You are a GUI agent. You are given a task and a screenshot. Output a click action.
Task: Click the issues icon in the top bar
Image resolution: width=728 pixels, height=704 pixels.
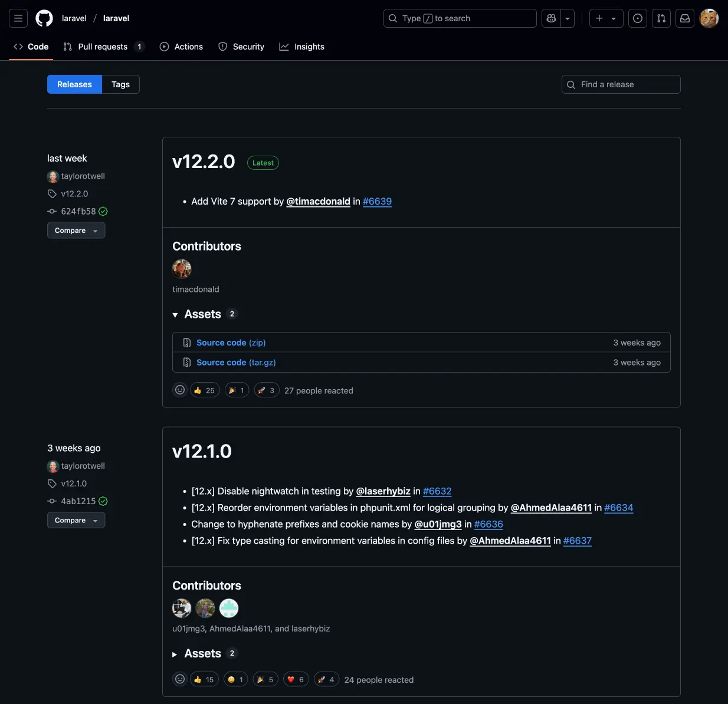click(x=637, y=18)
